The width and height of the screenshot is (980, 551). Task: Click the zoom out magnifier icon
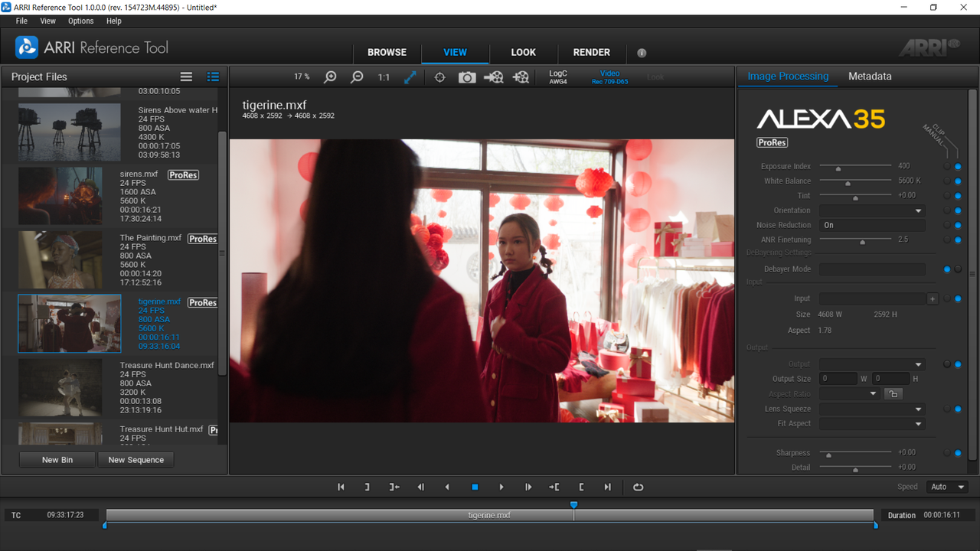[357, 77]
